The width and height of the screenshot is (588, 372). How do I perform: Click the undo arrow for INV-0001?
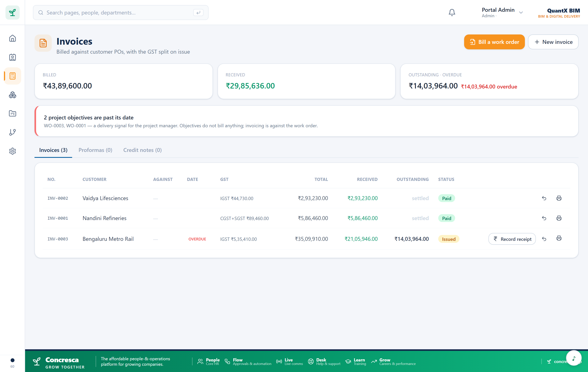pos(544,218)
